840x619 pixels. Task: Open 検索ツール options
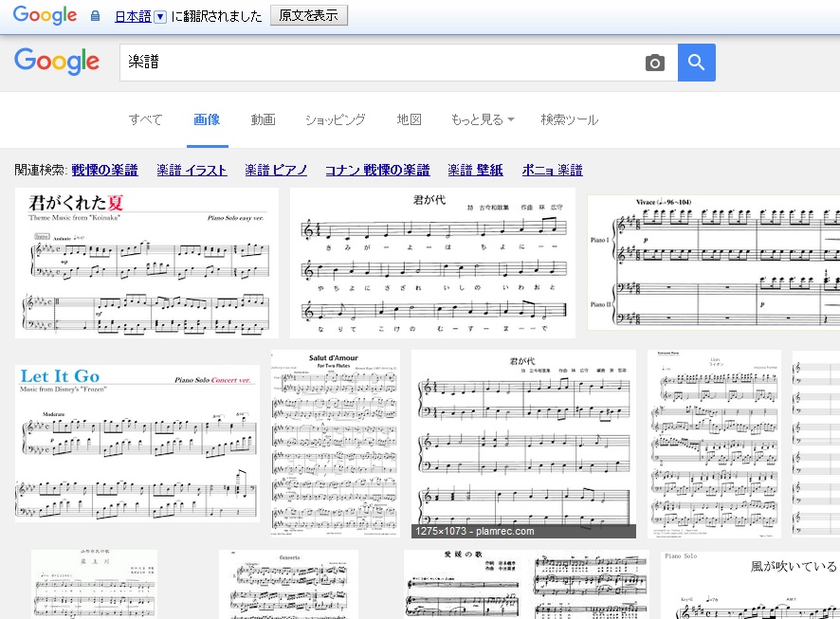[x=569, y=119]
